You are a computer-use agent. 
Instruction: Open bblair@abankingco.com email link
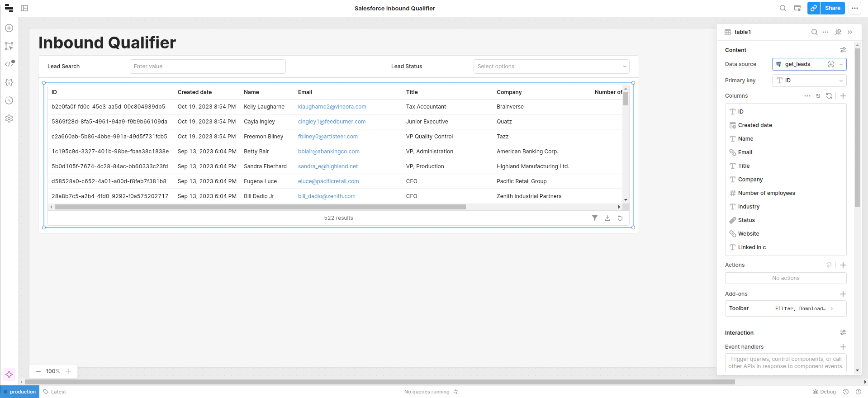(329, 152)
